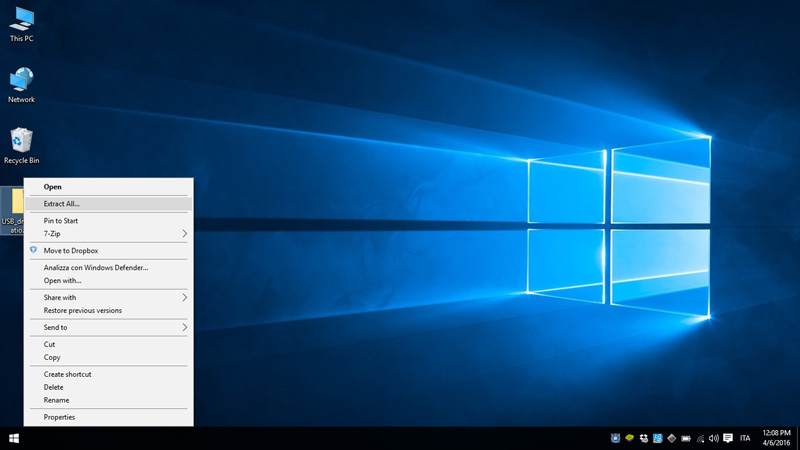Select Analizza con Windows Defender...
The image size is (800, 450).
[x=109, y=267]
